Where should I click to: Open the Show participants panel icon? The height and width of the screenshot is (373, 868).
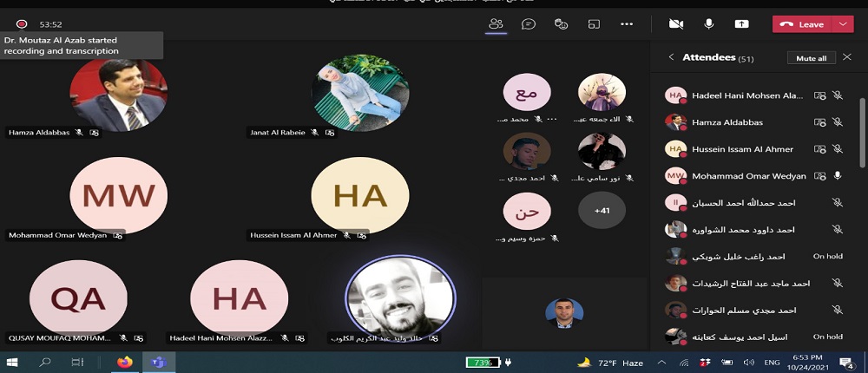coord(496,24)
